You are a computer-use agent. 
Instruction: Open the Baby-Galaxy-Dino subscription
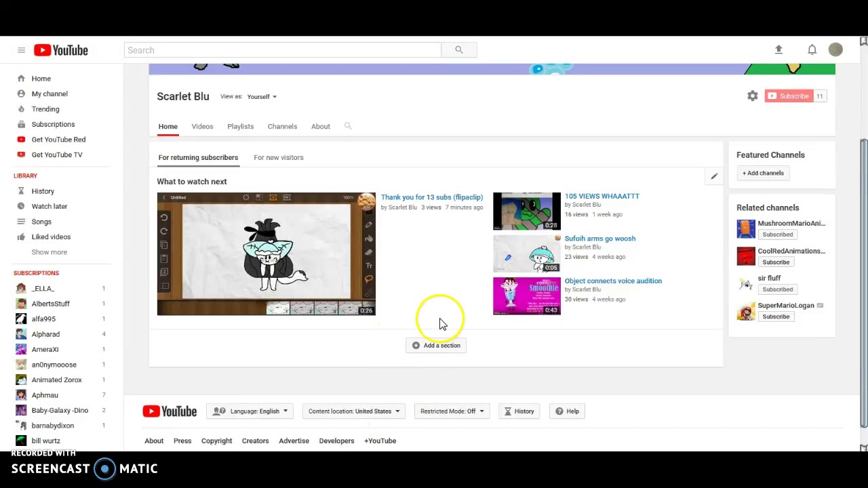60,410
